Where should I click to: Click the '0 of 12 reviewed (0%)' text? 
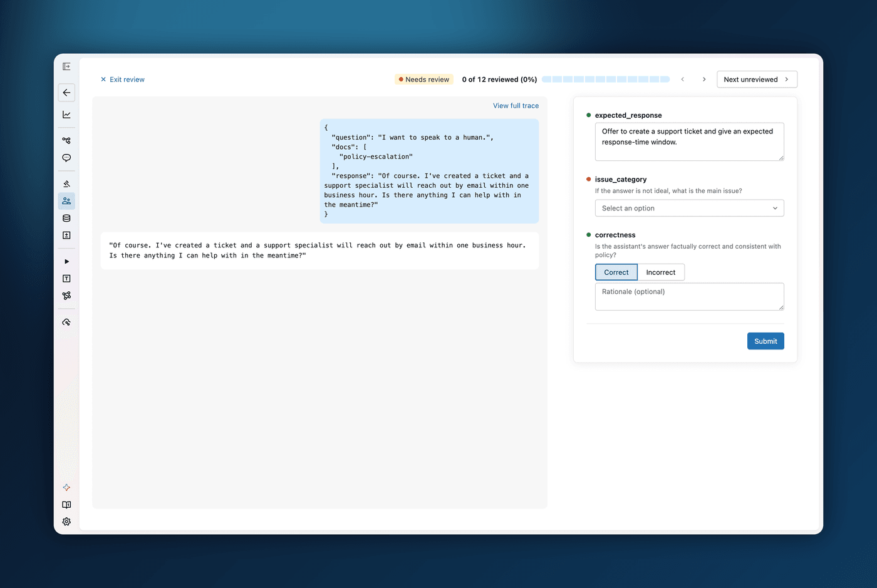499,80
